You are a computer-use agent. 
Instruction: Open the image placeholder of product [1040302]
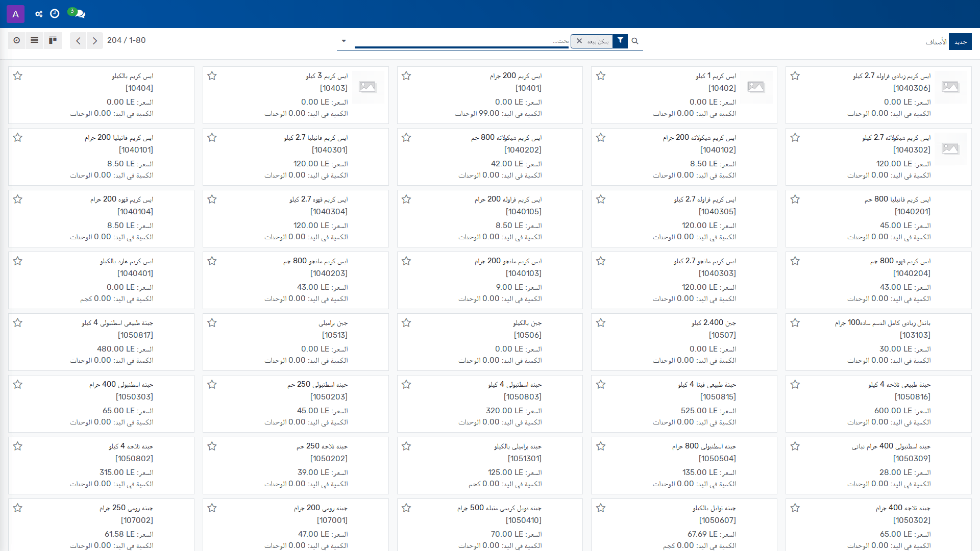[950, 149]
